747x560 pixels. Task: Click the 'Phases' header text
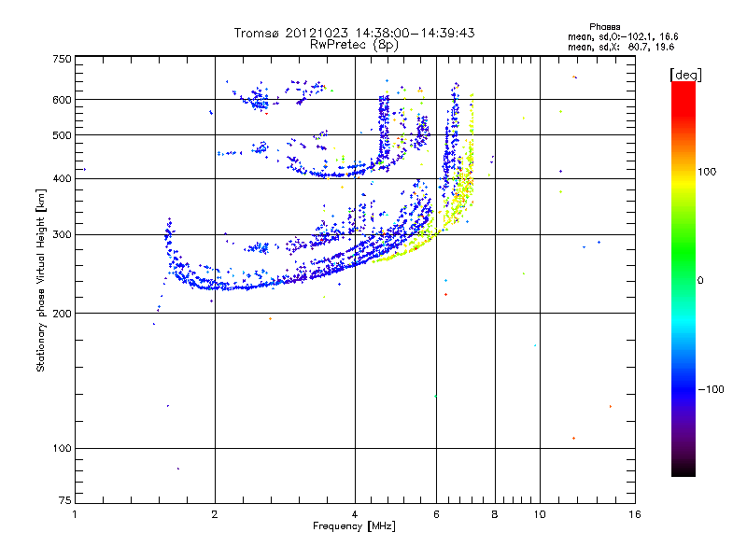pos(604,27)
